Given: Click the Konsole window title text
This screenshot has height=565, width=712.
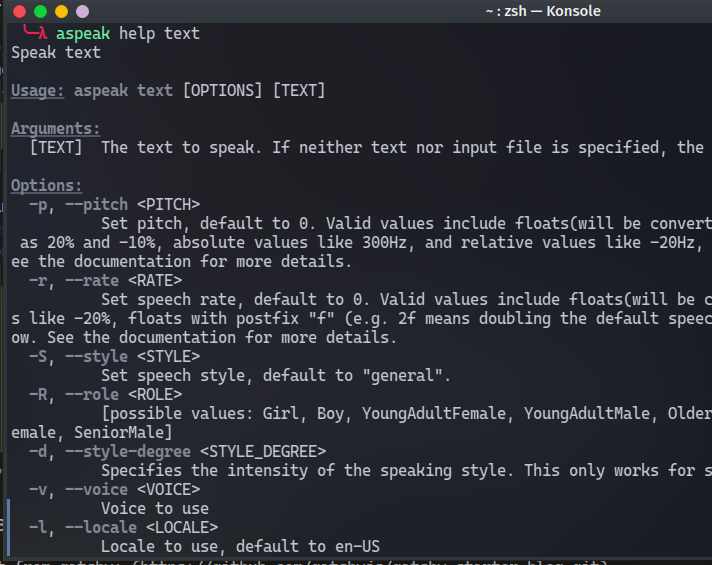Looking at the screenshot, I should pos(543,11).
